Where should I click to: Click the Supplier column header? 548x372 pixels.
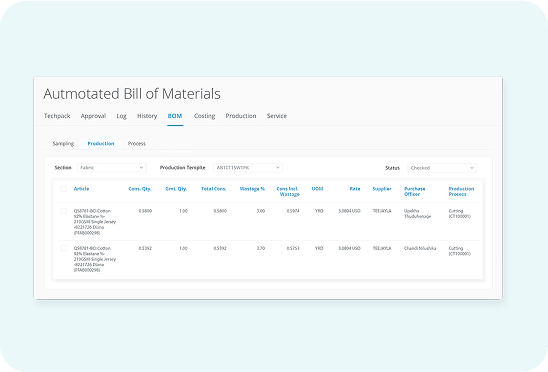coord(382,189)
